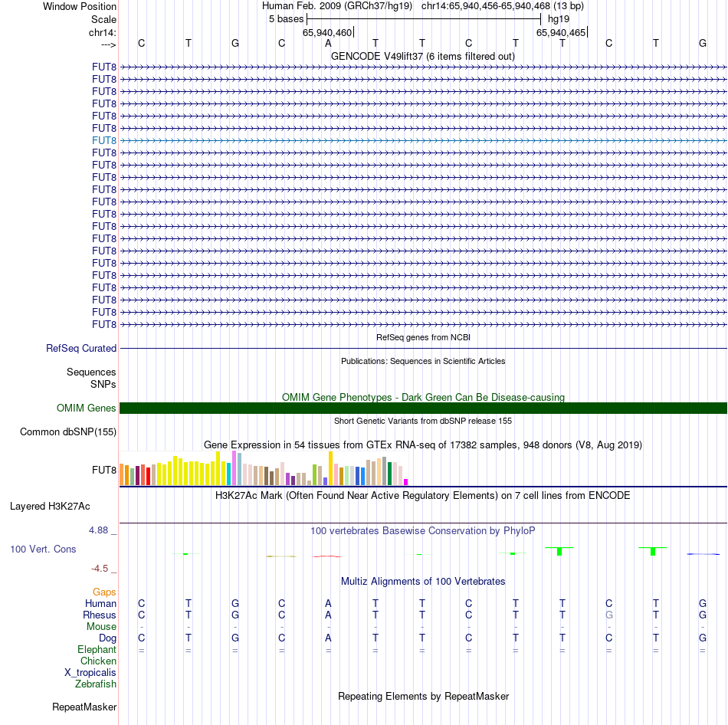Click the light-blue highlighted FUT8 transcript label
This screenshot has height=725, width=728.
tap(104, 140)
